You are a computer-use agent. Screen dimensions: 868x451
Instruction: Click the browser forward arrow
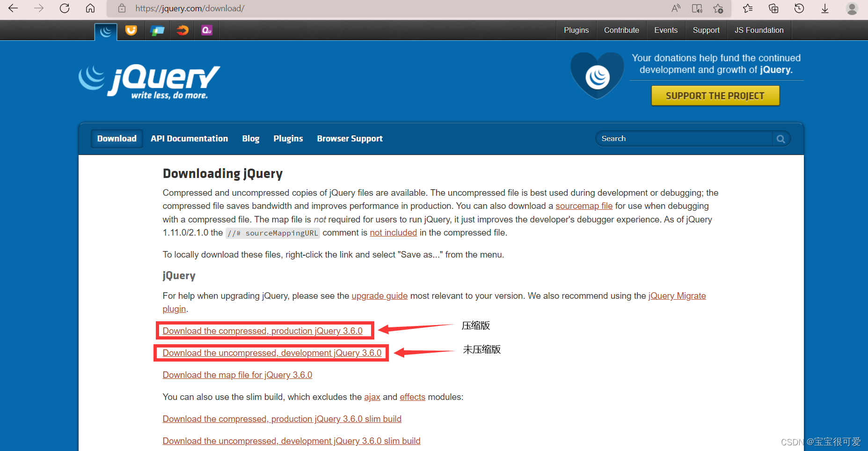click(39, 8)
